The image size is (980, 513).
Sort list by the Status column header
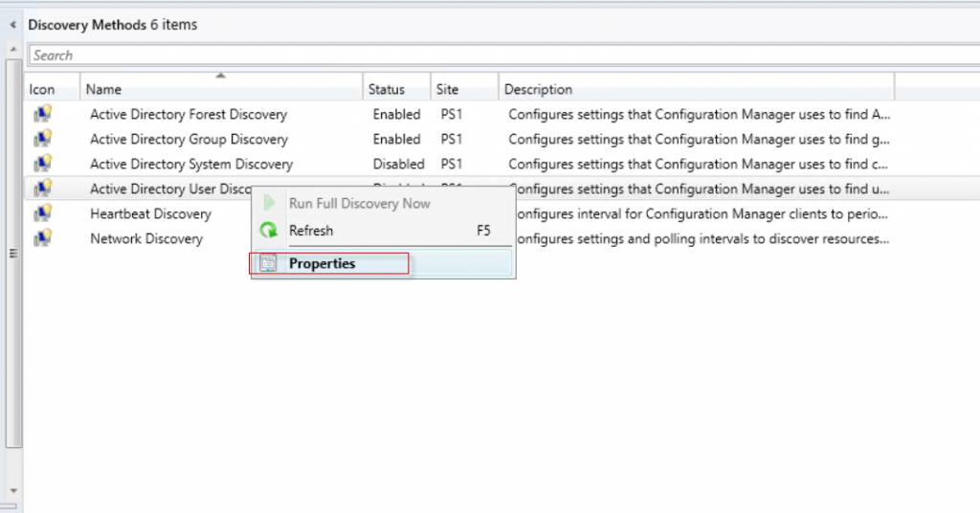396,89
